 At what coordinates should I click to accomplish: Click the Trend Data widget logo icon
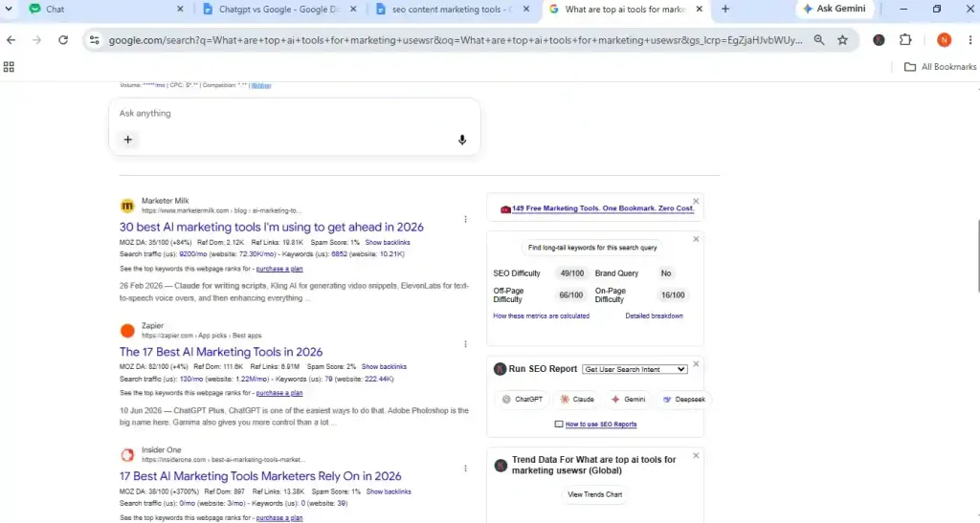(501, 466)
